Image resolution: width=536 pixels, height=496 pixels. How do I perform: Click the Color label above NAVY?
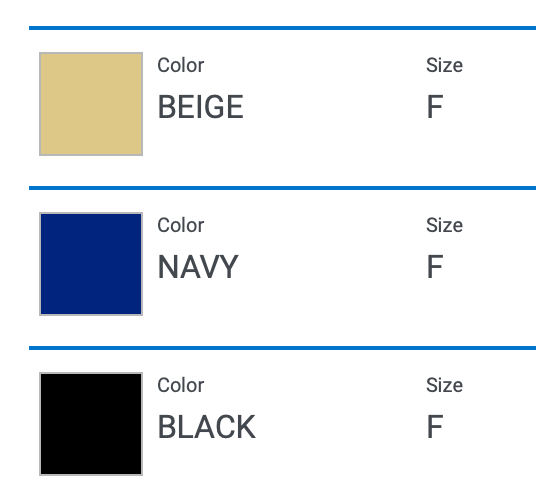pos(180,225)
